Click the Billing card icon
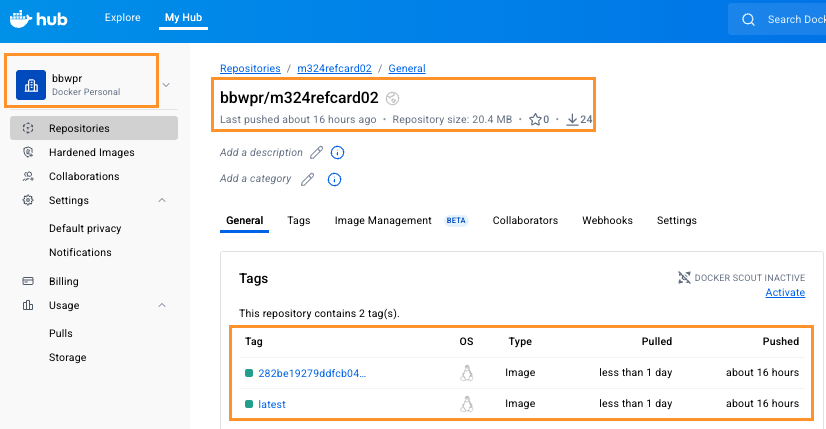Screen dimensions: 826x429 click(x=28, y=281)
